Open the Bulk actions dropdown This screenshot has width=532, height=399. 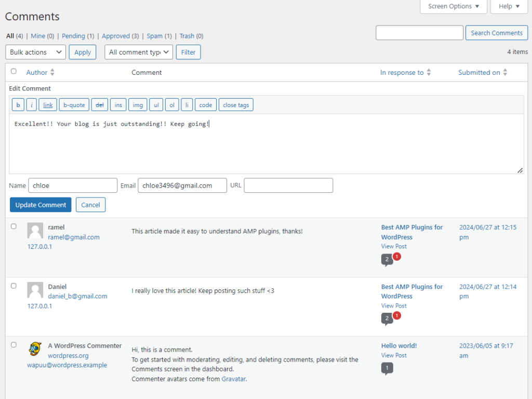pyautogui.click(x=36, y=52)
